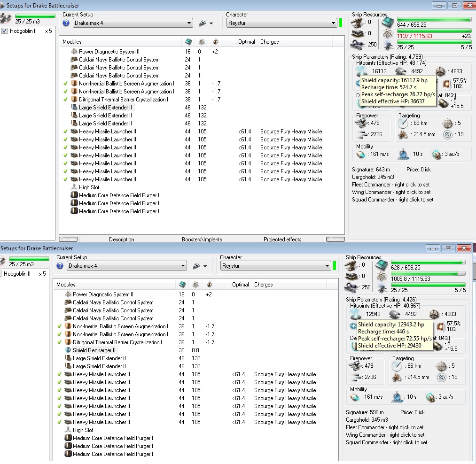Expand the arrow next to the ship icon in bottom window

pos(205,266)
